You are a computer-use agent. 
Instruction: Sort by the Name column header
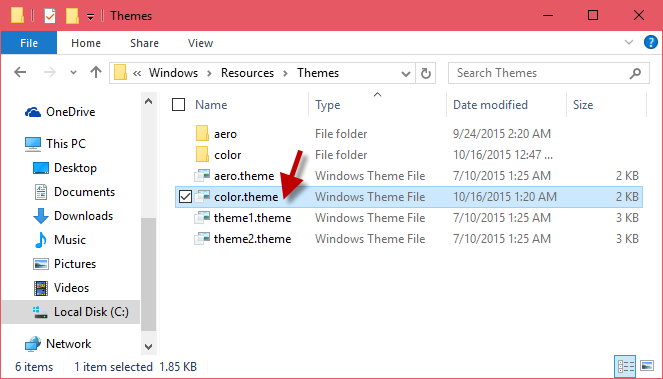click(x=211, y=105)
